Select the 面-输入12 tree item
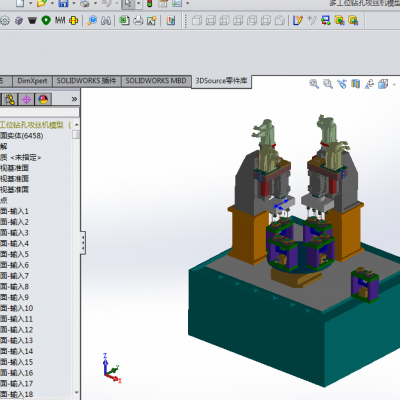 click(x=17, y=330)
